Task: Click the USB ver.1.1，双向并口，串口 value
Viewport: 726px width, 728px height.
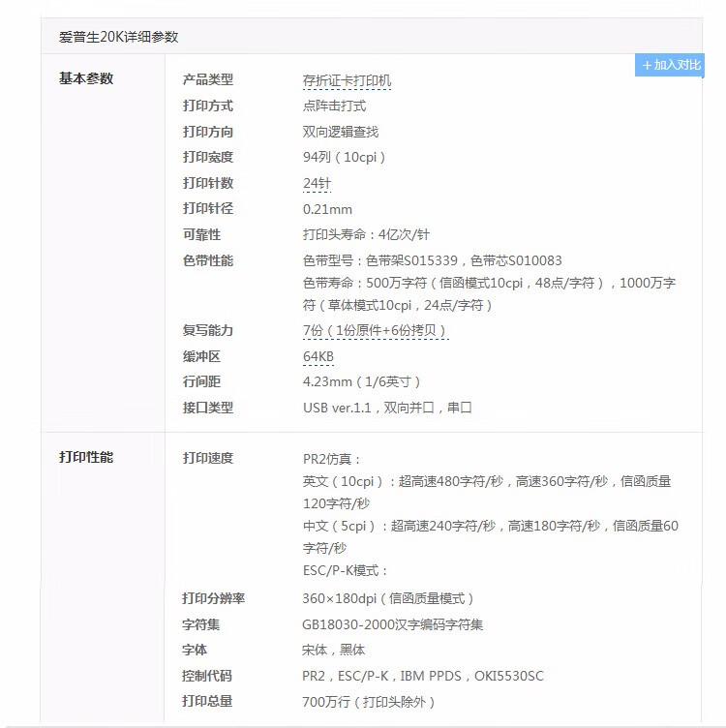Action: 387,408
